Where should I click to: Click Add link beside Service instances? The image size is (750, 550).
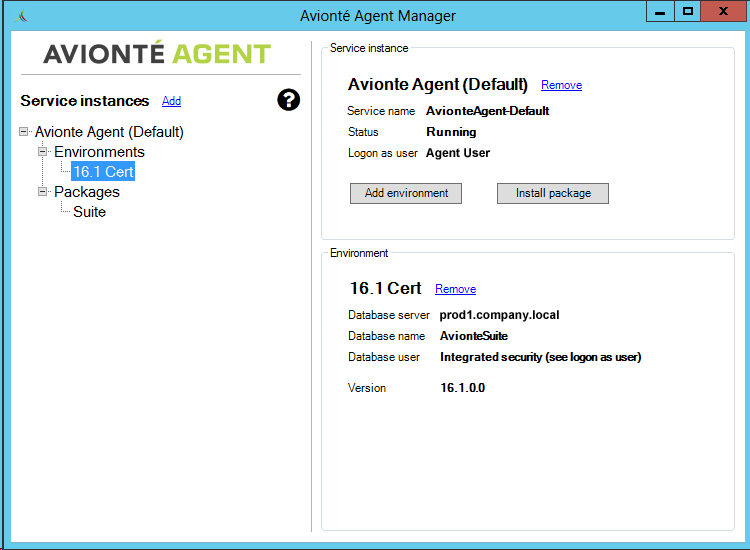tap(171, 101)
